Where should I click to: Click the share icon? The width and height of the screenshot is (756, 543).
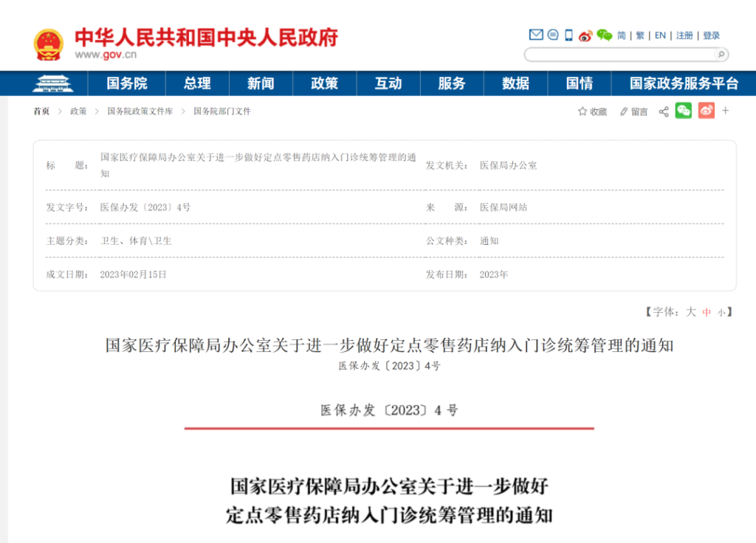[664, 111]
